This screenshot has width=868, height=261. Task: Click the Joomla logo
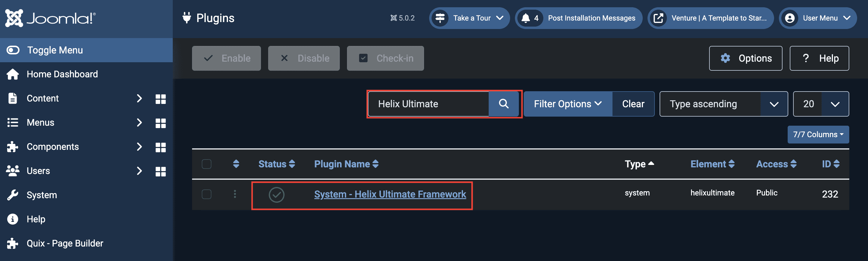click(50, 18)
